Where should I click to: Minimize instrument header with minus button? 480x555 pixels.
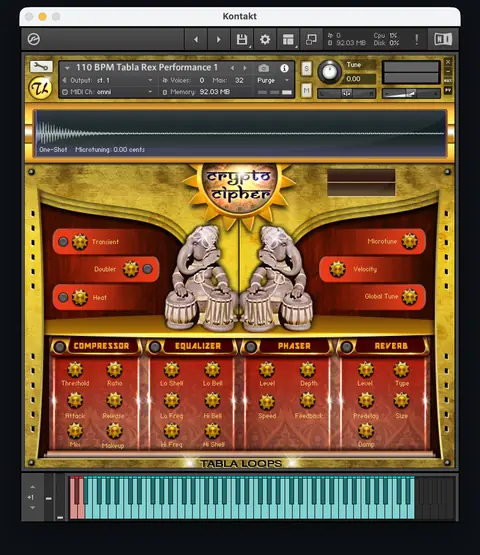(x=448, y=71)
